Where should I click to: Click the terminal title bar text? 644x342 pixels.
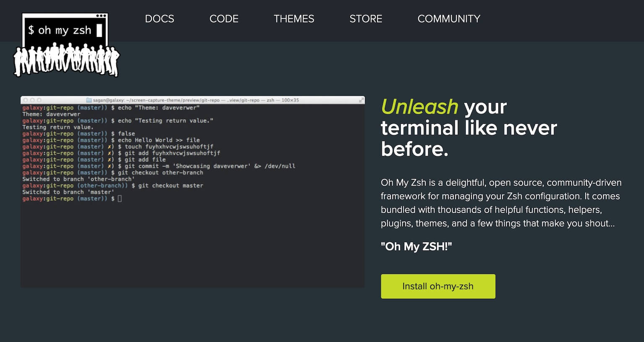[x=192, y=100]
